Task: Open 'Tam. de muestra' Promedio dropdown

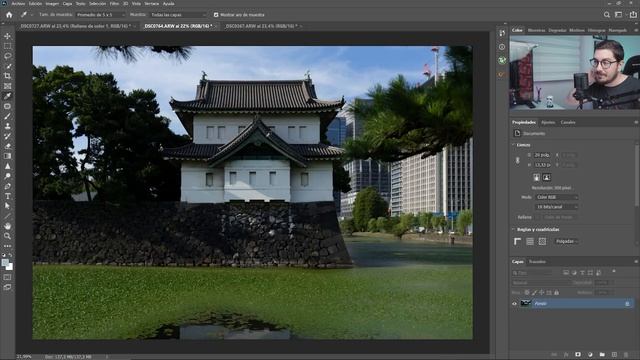Action: [100, 15]
